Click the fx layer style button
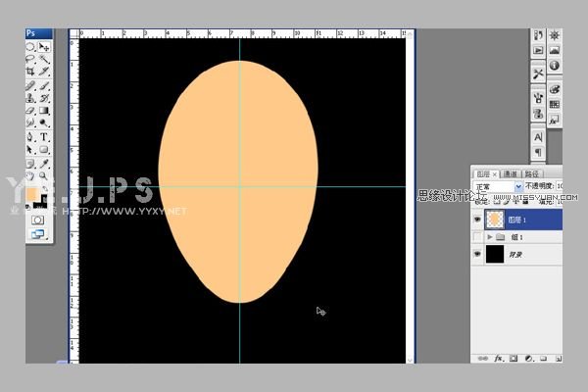Viewport: 588px width, 392px height. point(498,359)
